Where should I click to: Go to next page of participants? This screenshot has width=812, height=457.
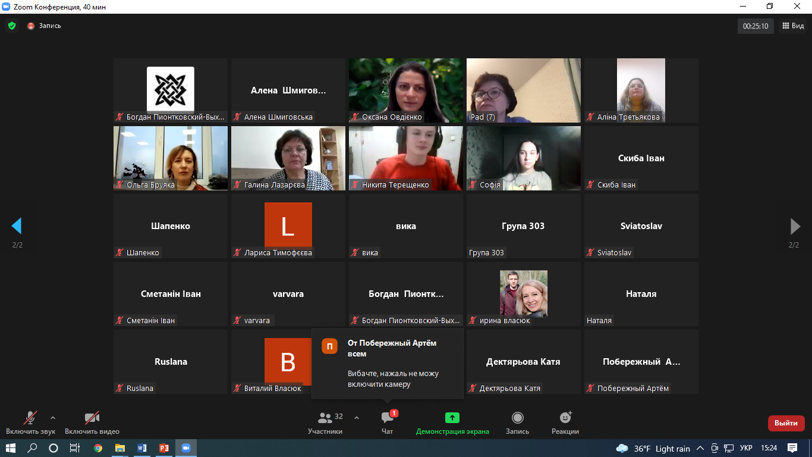(794, 226)
